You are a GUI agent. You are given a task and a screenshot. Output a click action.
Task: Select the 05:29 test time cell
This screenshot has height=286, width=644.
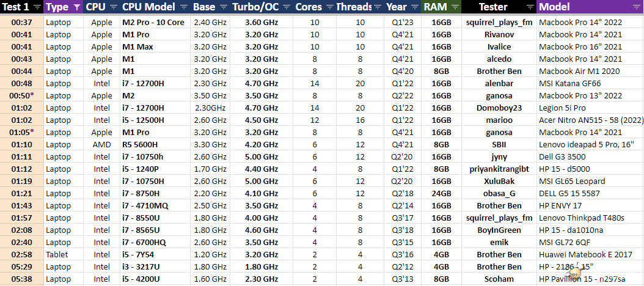(x=22, y=266)
